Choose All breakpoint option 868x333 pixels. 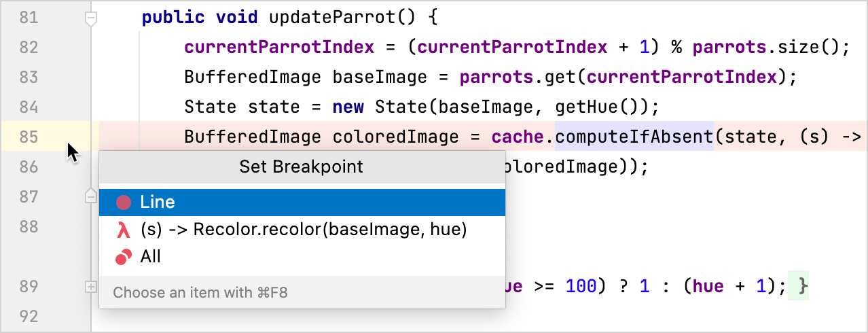click(151, 257)
